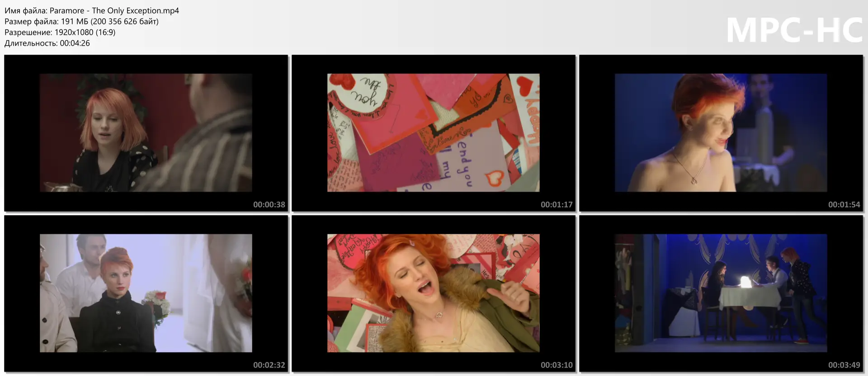
Task: Click the timestamp label 00:00:38
Action: tap(269, 205)
